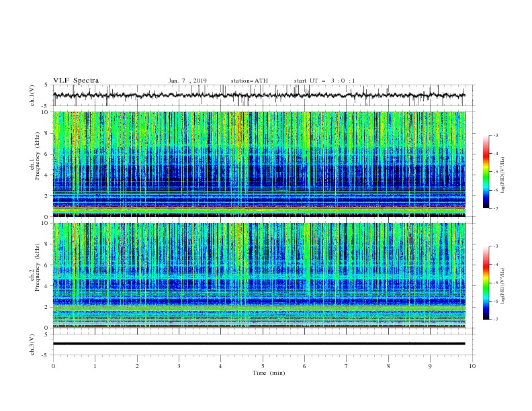The height and width of the screenshot is (411, 532).
Task: Click the ch.1 spectrogram color scale bar
Action: pyautogui.click(x=486, y=172)
